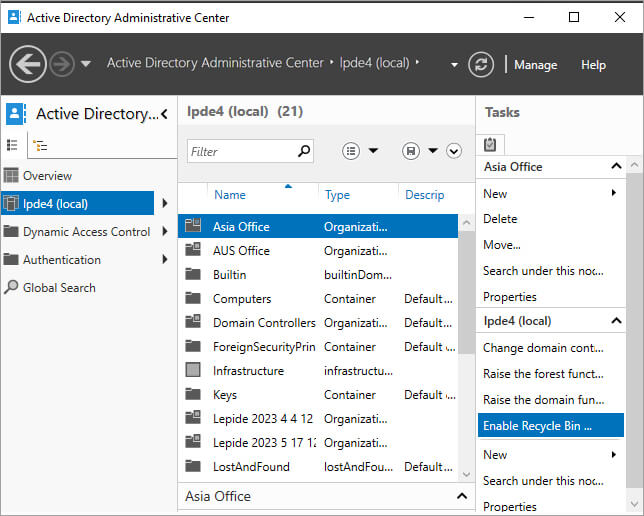
Task: Click the list view options icon
Action: coord(351,151)
